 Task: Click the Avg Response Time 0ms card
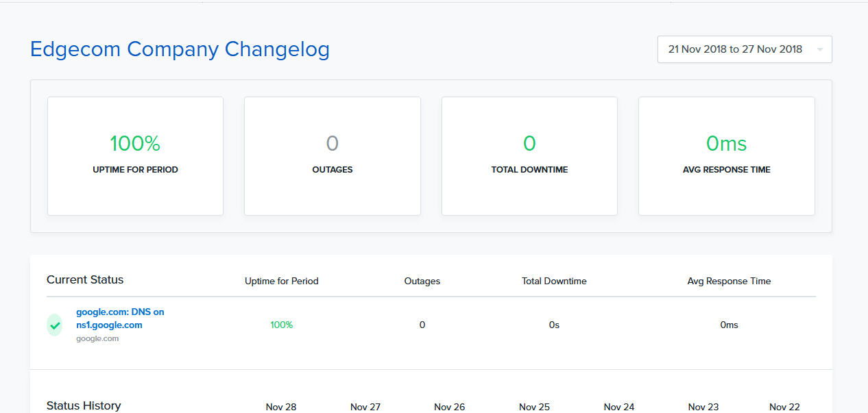727,156
